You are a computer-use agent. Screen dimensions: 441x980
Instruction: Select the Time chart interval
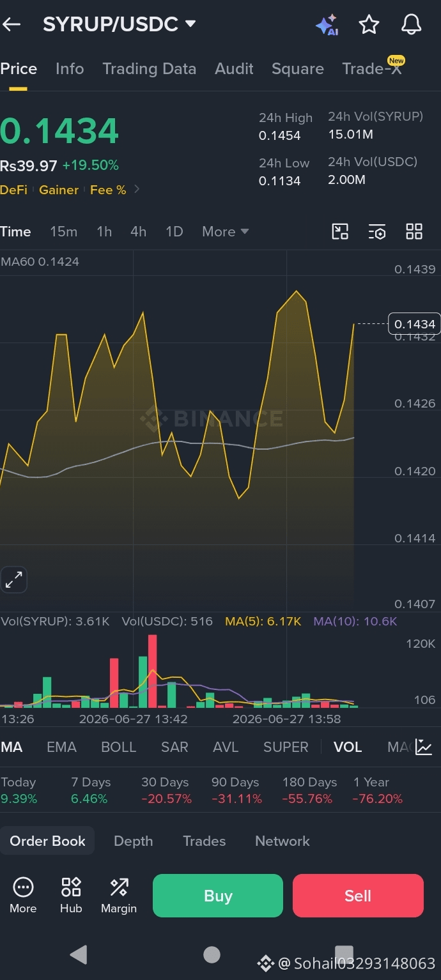15,231
